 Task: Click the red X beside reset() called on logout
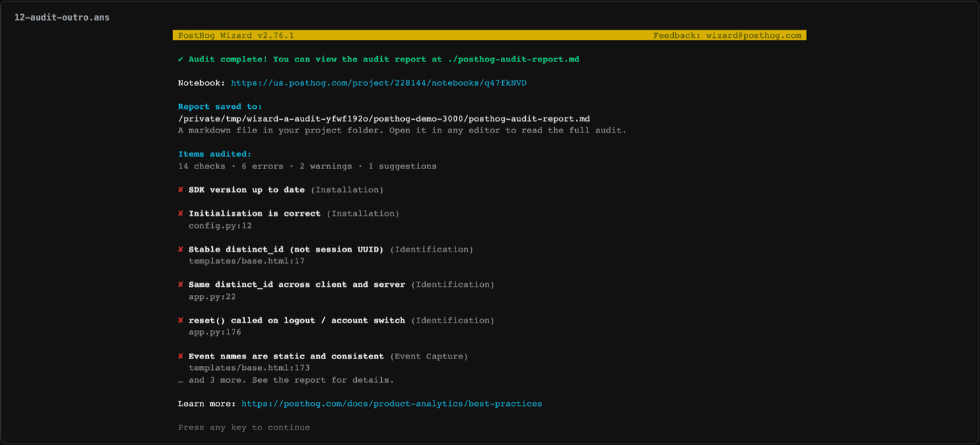coord(180,321)
